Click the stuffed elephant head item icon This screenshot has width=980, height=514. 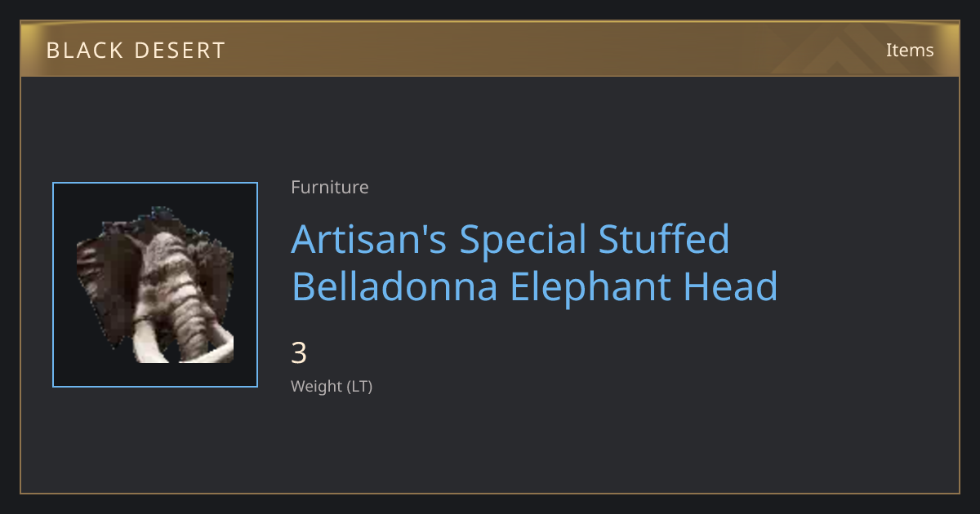(155, 285)
